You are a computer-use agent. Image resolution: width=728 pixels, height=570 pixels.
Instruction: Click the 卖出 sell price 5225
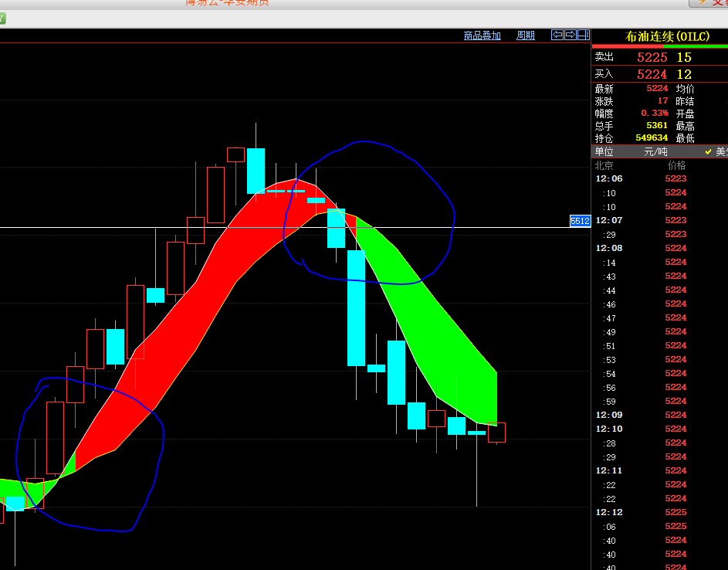[x=652, y=57]
